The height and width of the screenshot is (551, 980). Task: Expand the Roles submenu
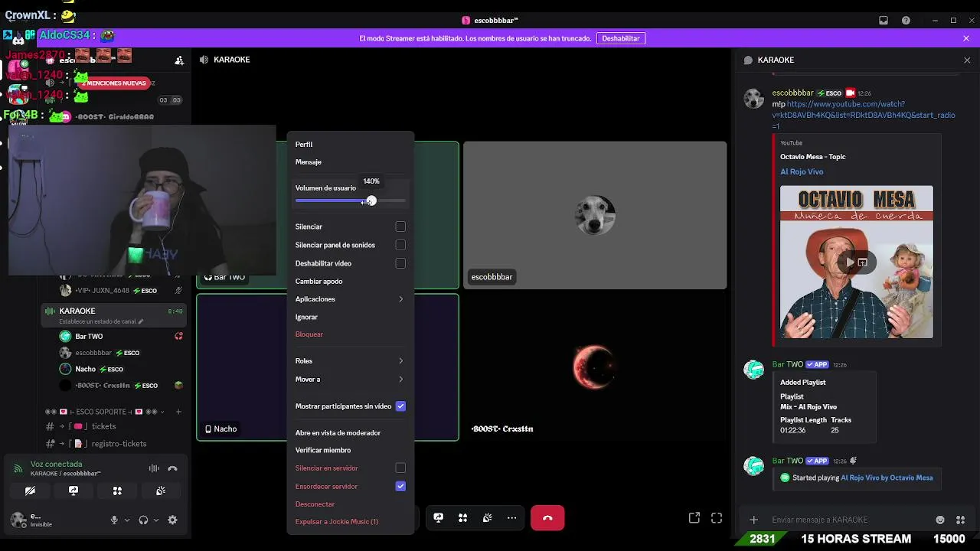click(350, 360)
